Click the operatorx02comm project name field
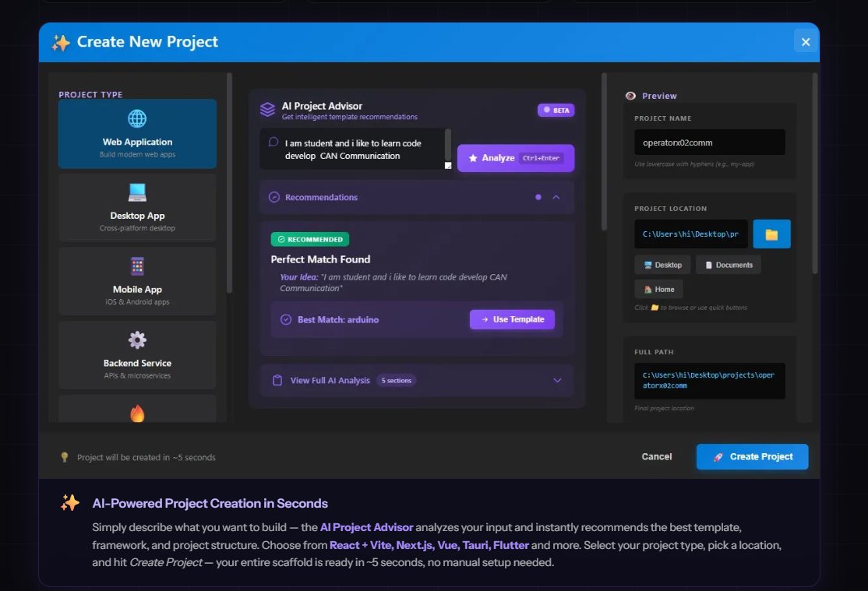 [x=709, y=142]
